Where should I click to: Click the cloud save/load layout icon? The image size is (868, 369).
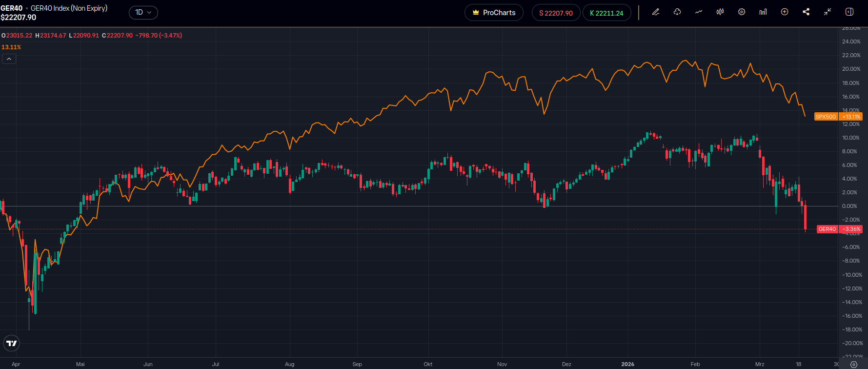coord(677,12)
